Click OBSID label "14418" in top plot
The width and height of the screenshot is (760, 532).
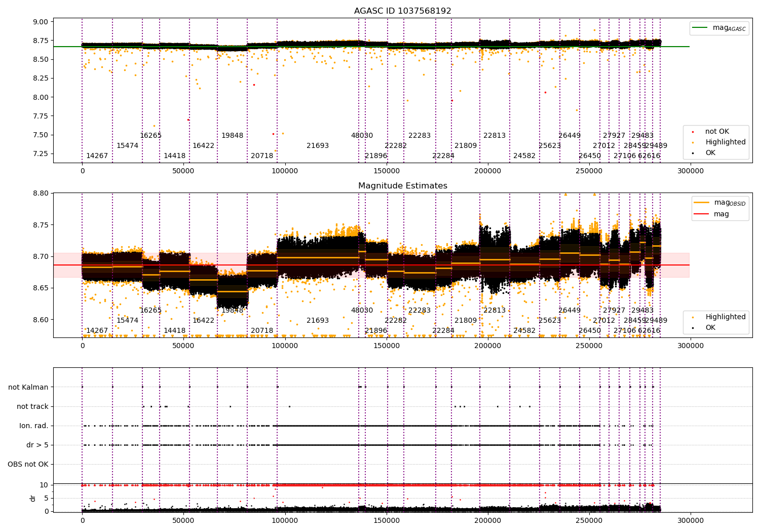(x=174, y=156)
